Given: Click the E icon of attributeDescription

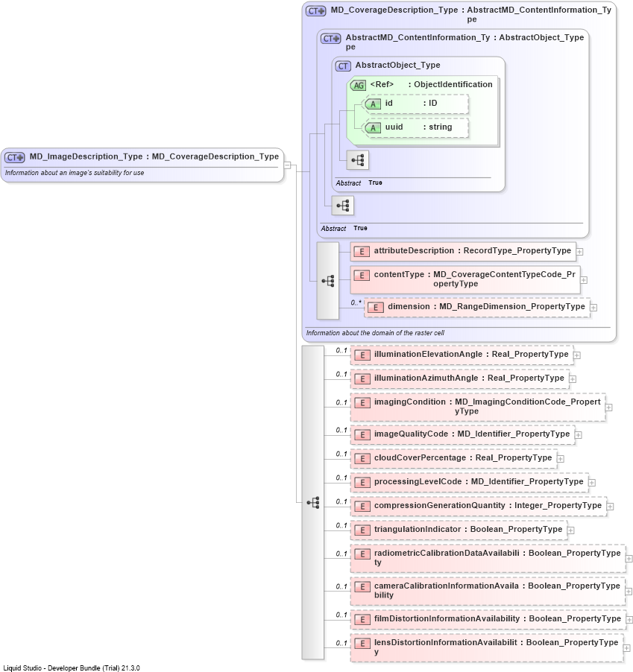Looking at the screenshot, I should coord(362,252).
